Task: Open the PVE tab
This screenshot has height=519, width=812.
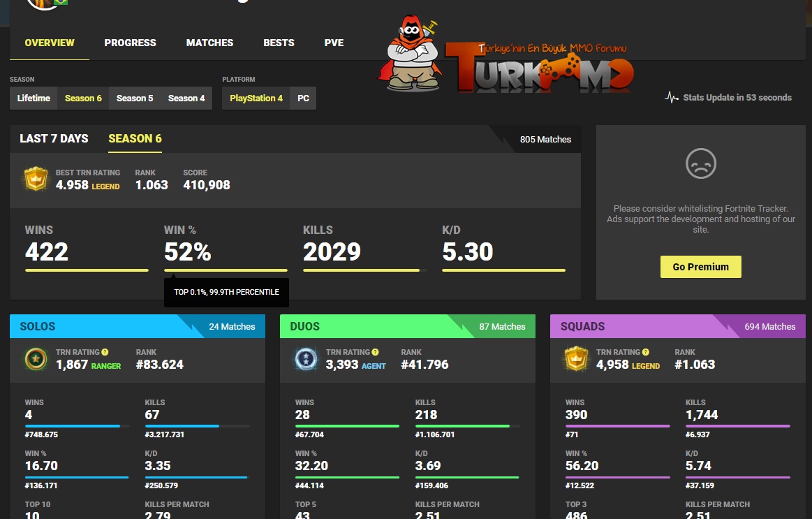Action: [x=334, y=43]
